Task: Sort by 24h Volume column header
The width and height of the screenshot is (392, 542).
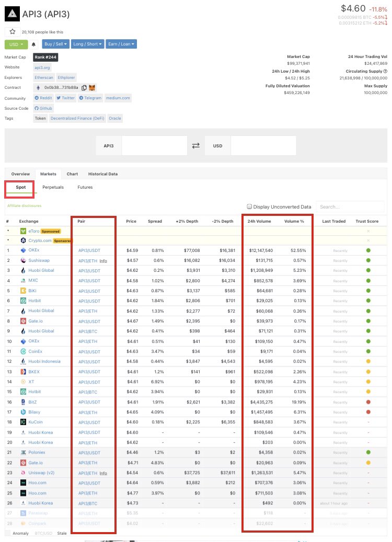Action: pyautogui.click(x=259, y=221)
